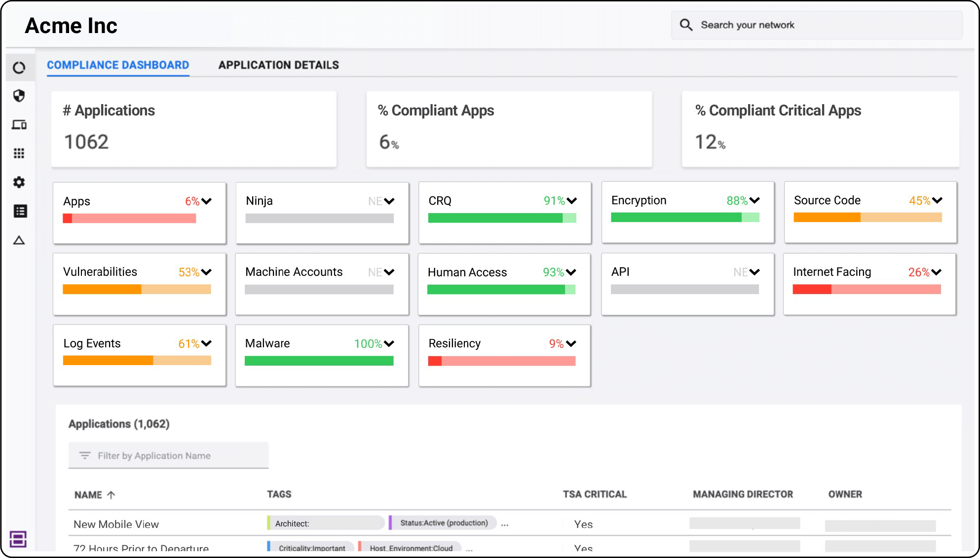This screenshot has width=980, height=558.
Task: Open the settings gear icon in sidebar
Action: 19,182
